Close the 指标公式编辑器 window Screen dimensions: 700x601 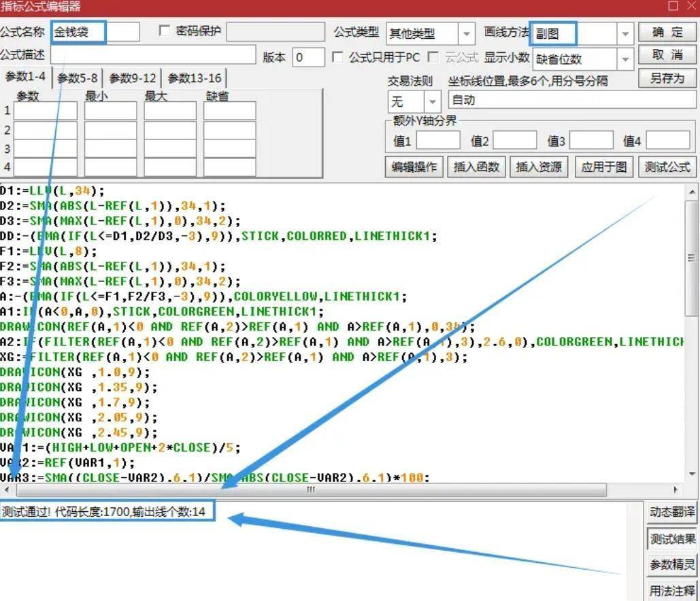(692, 6)
